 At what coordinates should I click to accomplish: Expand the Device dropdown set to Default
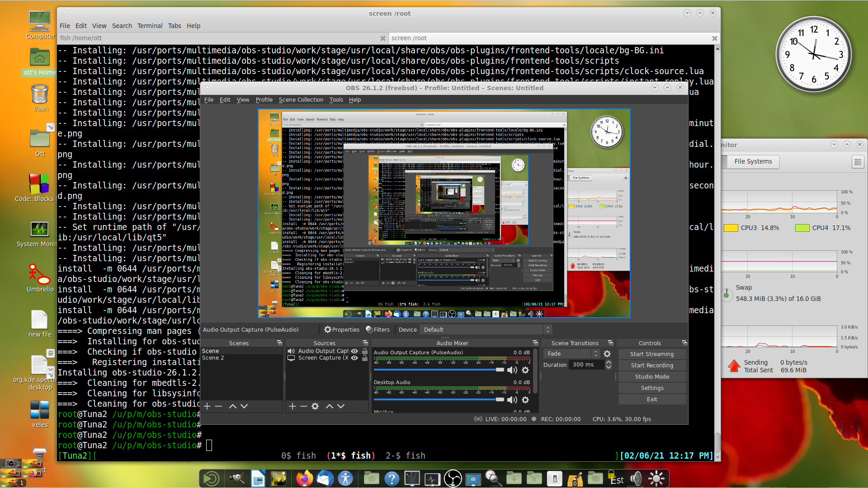pyautogui.click(x=547, y=330)
